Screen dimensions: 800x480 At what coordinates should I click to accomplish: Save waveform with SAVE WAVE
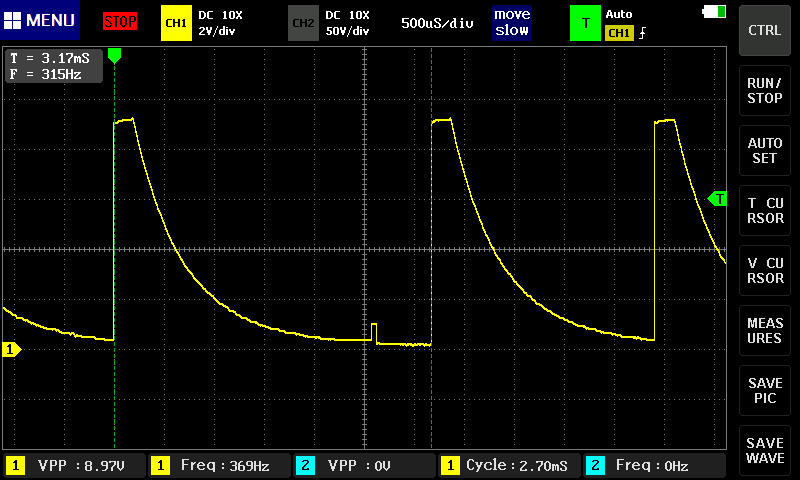coord(765,450)
